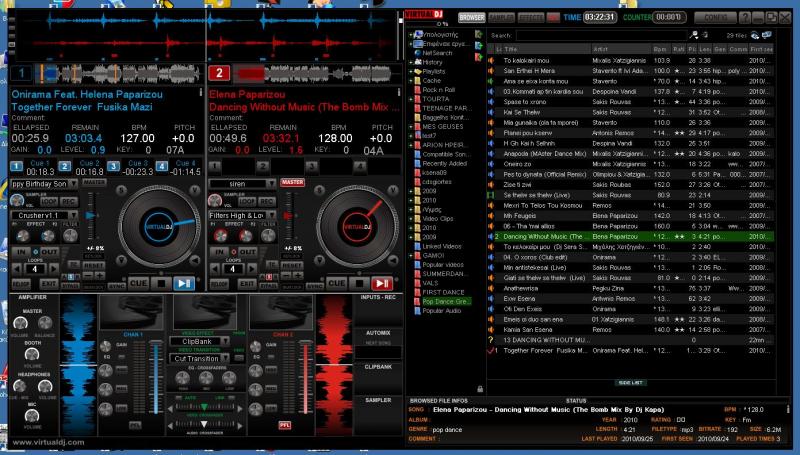Click deck 2 red pitch slider handle
800x455 pixels.
289,216
